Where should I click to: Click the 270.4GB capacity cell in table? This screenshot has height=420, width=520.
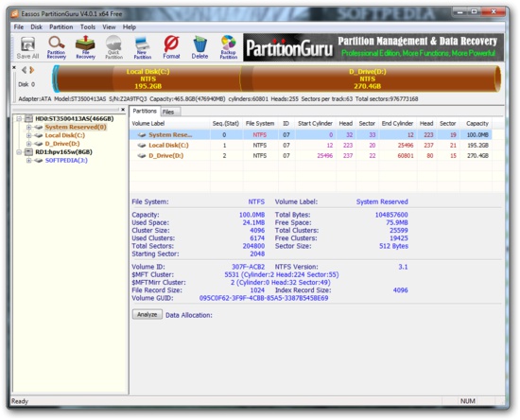point(477,155)
